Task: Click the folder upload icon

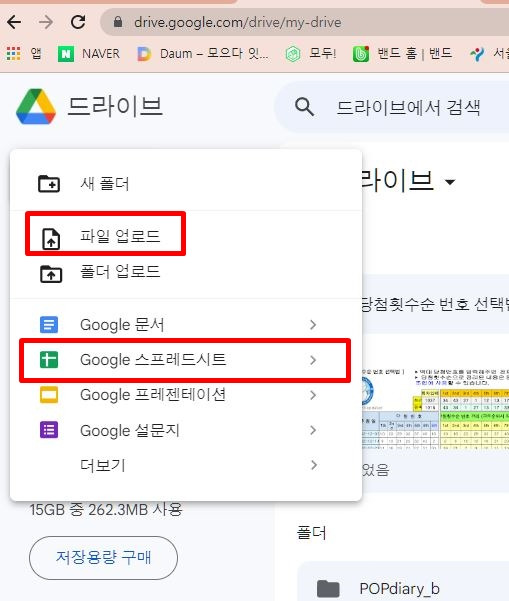Action: coord(51,274)
